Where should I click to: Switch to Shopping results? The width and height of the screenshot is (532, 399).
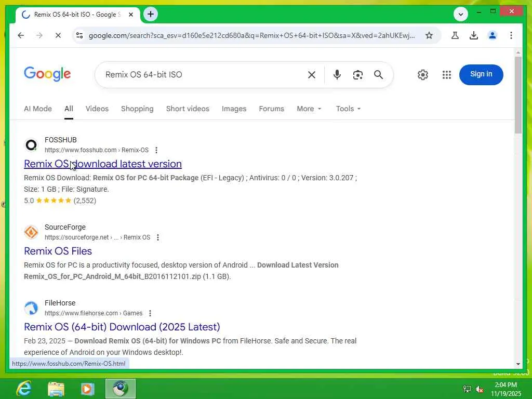[x=137, y=109]
